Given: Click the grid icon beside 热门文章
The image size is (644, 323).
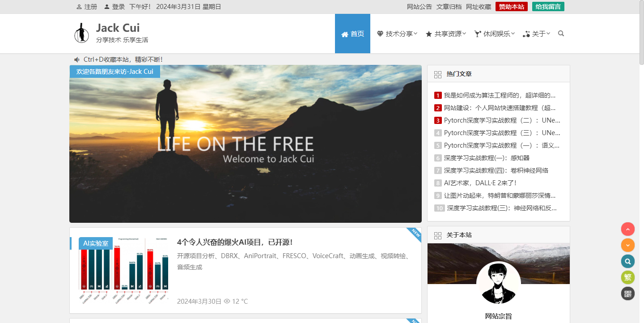Looking at the screenshot, I should (x=438, y=74).
